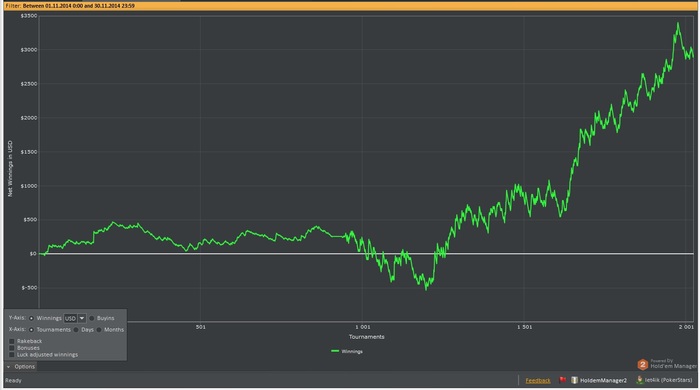Enable the Luck adjusted winnings checkbox

(12, 355)
